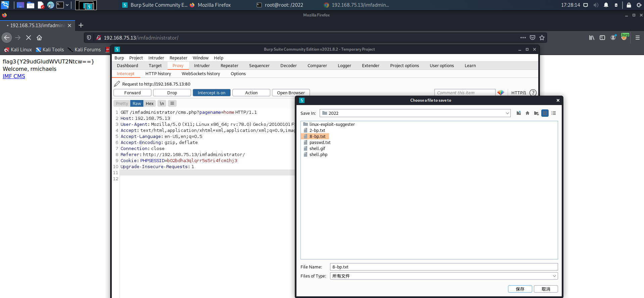This screenshot has height=298, width=644.
Task: Click Open Browser in Burp
Action: click(291, 93)
